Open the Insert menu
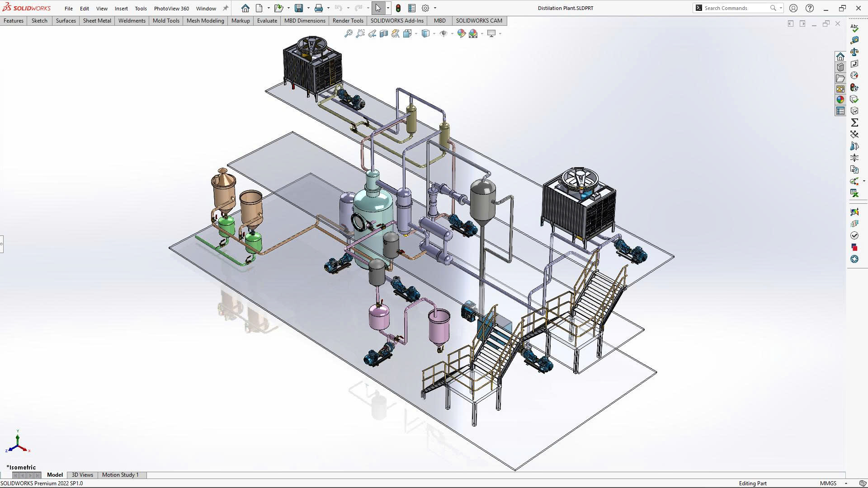 click(121, 8)
